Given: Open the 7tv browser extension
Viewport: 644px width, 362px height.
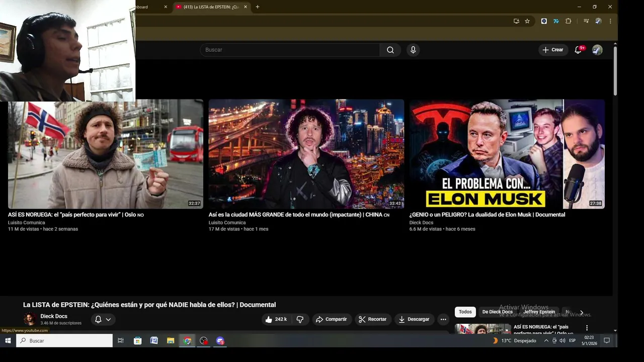Looking at the screenshot, I should [556, 21].
